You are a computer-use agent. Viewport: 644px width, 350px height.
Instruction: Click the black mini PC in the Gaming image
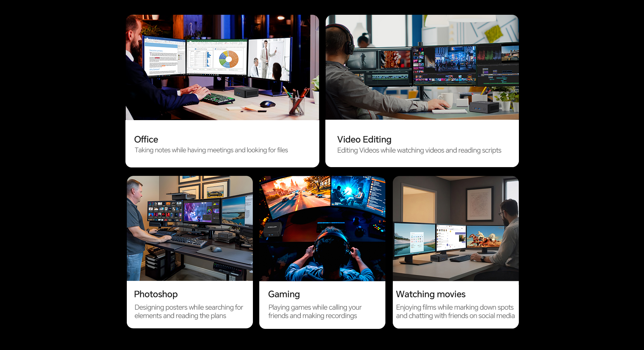coord(272,229)
